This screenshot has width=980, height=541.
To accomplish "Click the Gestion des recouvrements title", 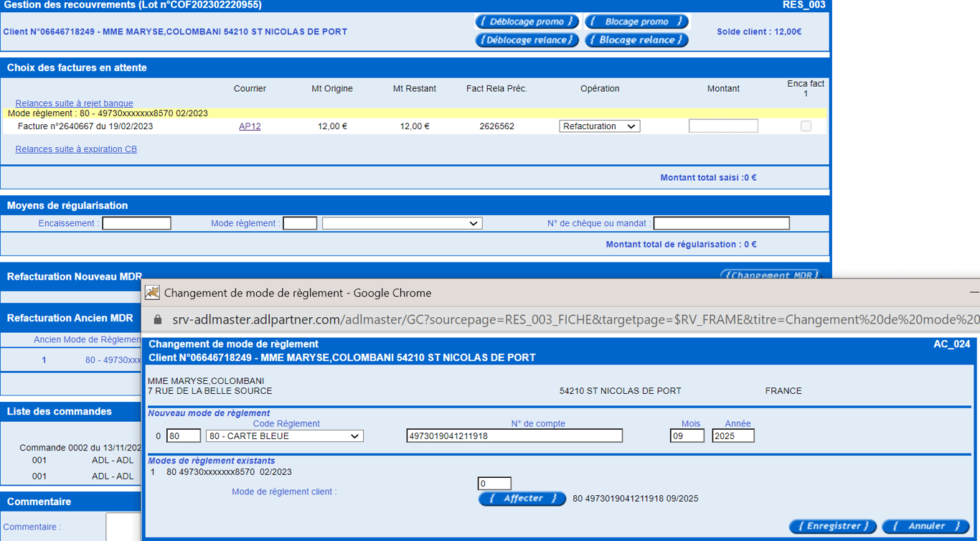I will pyautogui.click(x=133, y=5).
